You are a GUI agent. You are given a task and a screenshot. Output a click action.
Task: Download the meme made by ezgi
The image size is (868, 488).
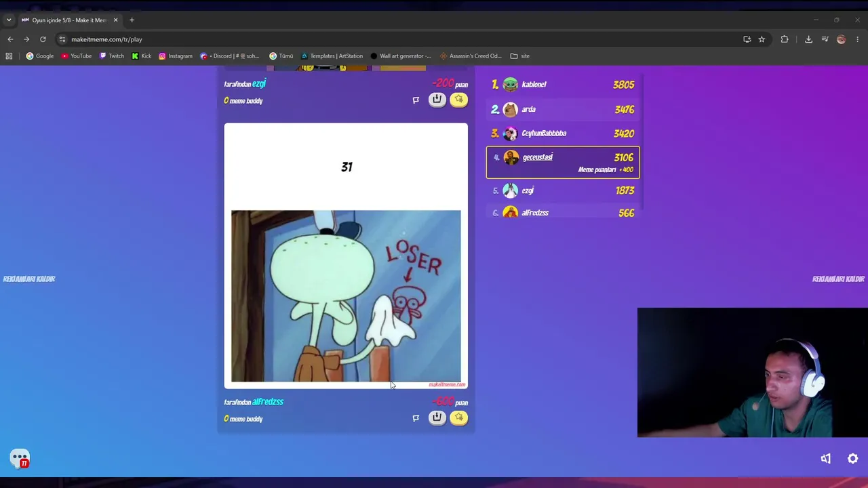(x=437, y=100)
